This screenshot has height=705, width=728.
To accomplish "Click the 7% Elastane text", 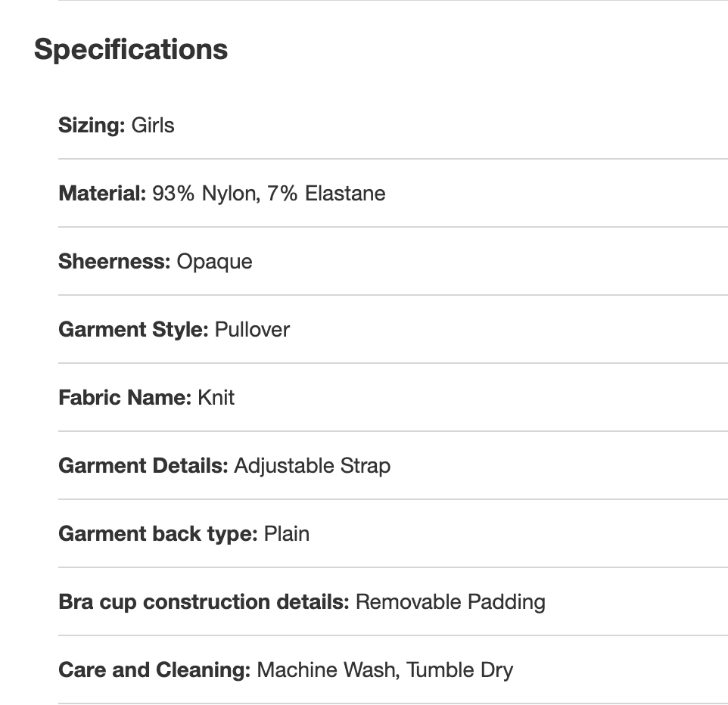I will 326,193.
